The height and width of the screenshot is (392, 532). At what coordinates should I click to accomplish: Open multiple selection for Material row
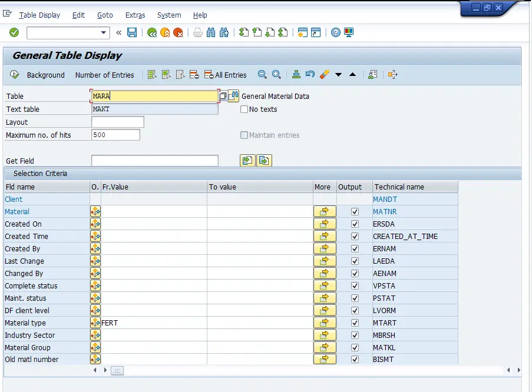(x=325, y=212)
